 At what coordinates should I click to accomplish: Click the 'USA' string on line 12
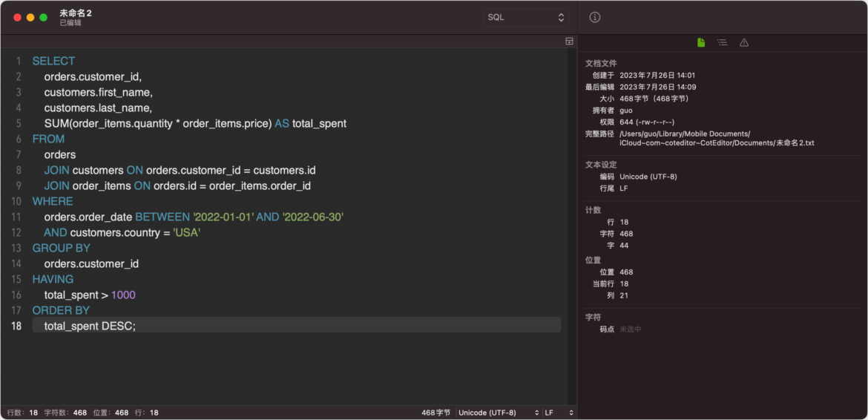(x=186, y=232)
